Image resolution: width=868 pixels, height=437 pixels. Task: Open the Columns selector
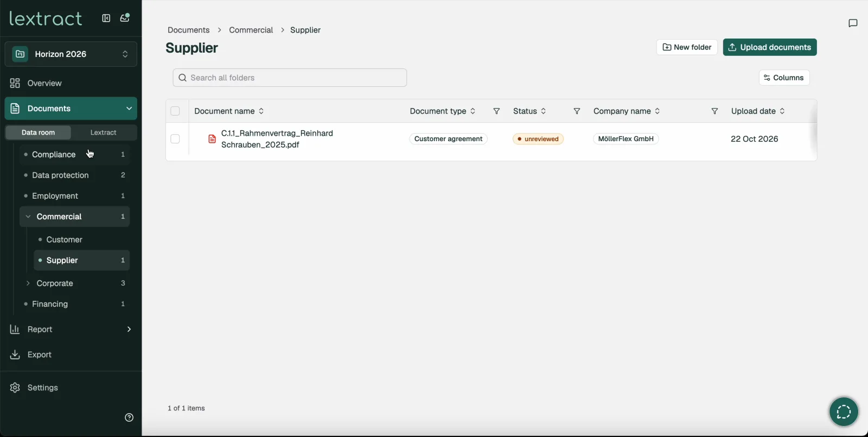tap(784, 78)
